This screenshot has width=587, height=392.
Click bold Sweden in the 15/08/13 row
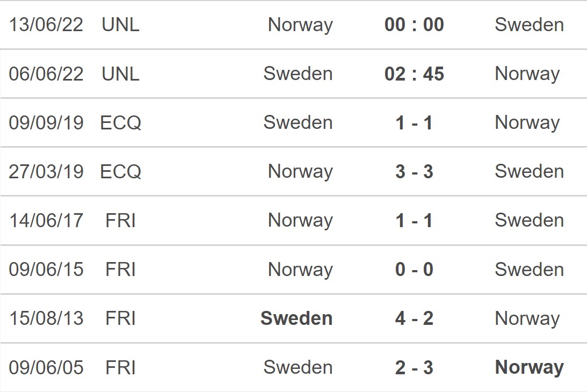[x=296, y=318]
